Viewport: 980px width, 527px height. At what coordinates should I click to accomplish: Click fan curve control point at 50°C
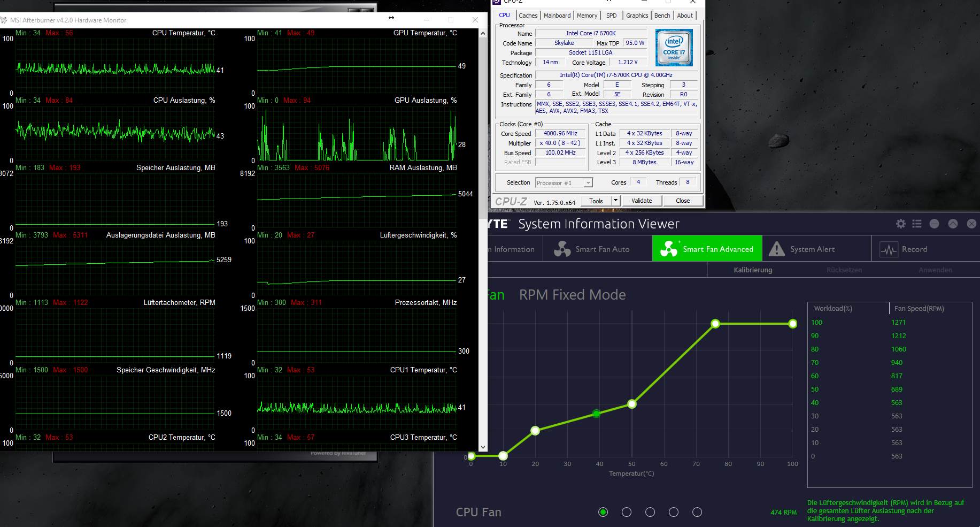[x=632, y=404]
